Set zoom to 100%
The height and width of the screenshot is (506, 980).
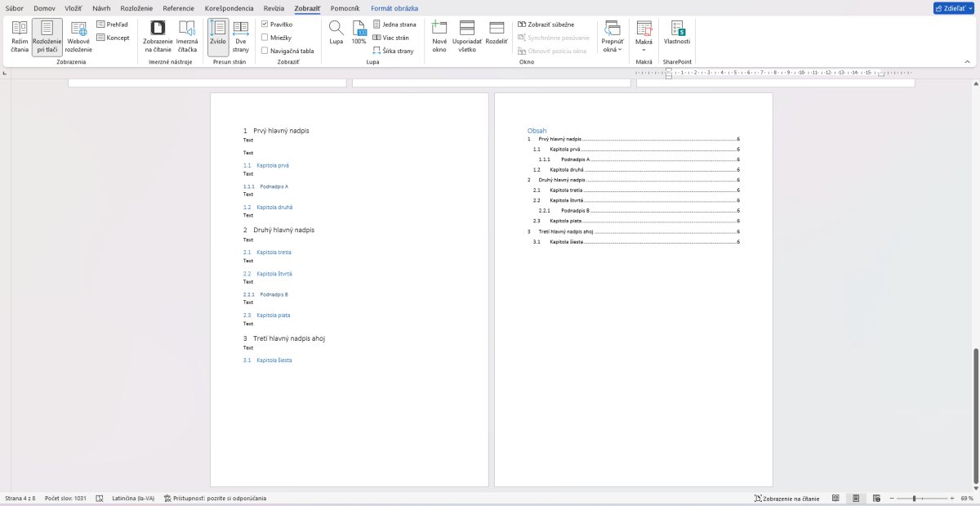point(359,34)
